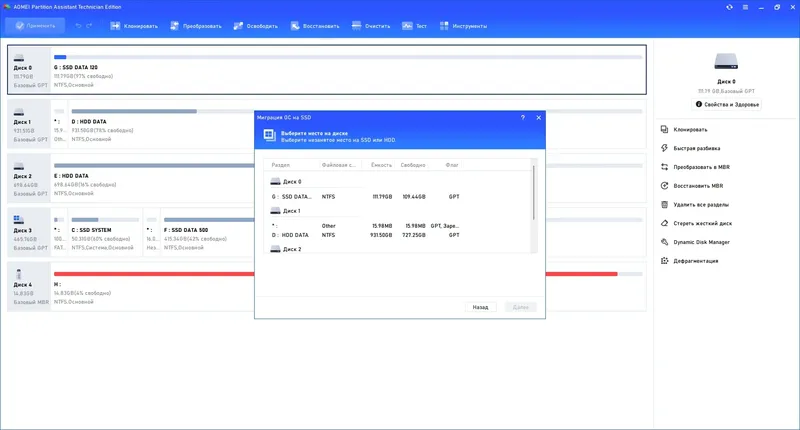800x430 pixels.
Task: Redo the pending operation
Action: pos(89,26)
